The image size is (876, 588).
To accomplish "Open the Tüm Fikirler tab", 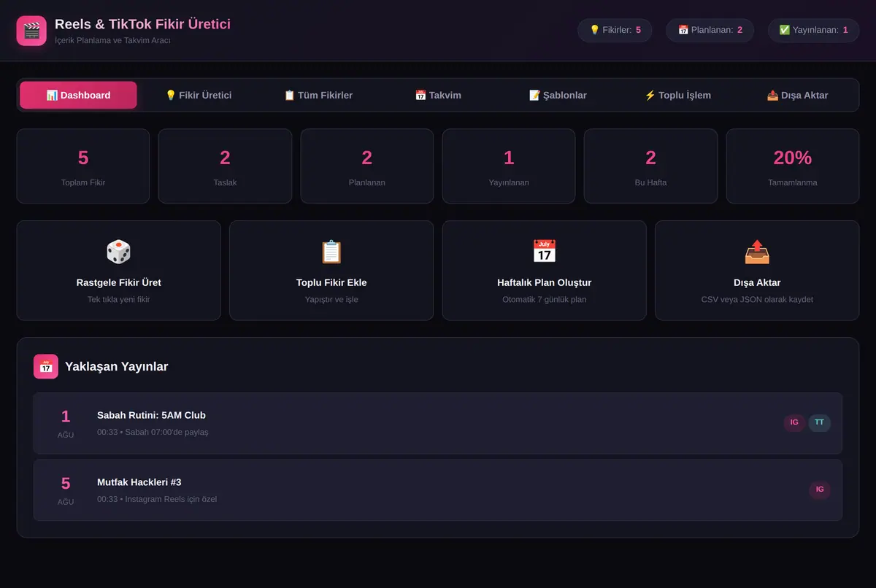I will coord(318,95).
